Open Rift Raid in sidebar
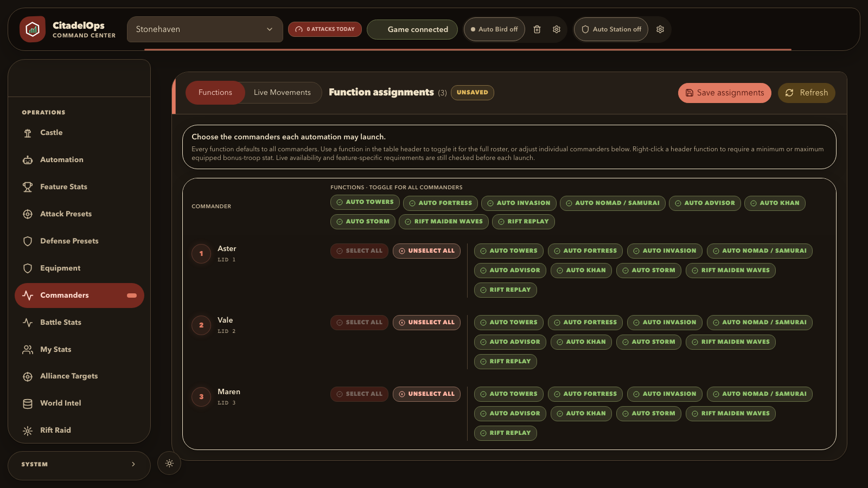Viewport: 868px width, 488px height. pyautogui.click(x=79, y=431)
